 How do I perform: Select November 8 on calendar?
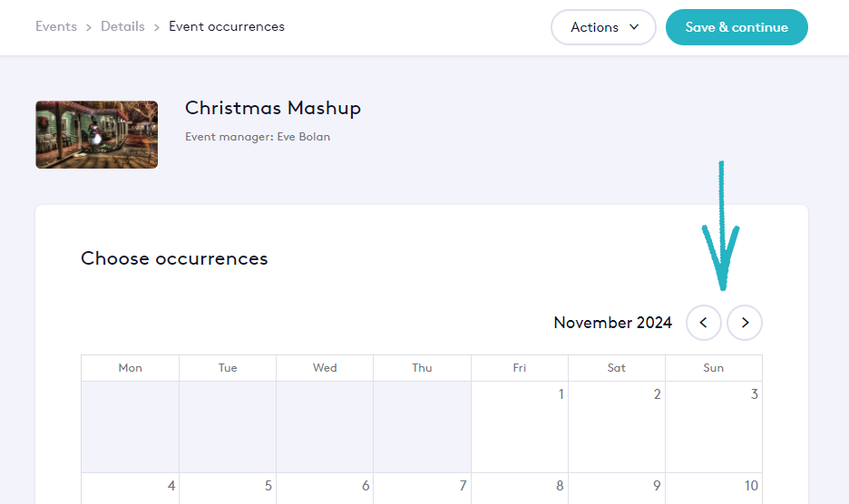pyautogui.click(x=520, y=488)
